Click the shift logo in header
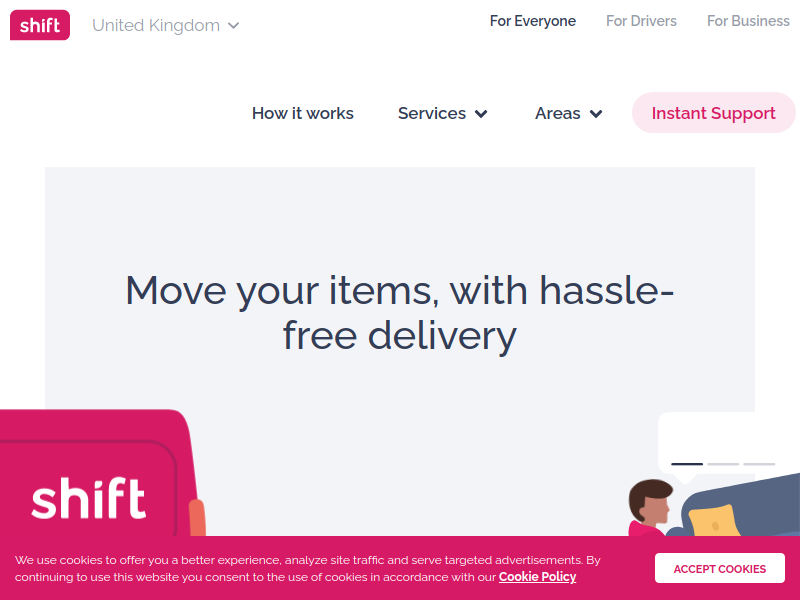 (40, 25)
